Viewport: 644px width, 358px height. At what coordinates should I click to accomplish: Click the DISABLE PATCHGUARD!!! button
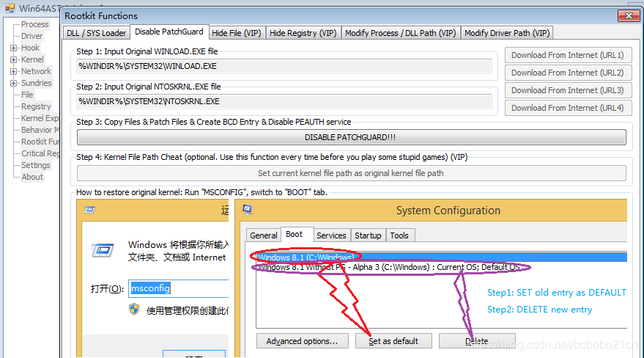pyautogui.click(x=352, y=137)
